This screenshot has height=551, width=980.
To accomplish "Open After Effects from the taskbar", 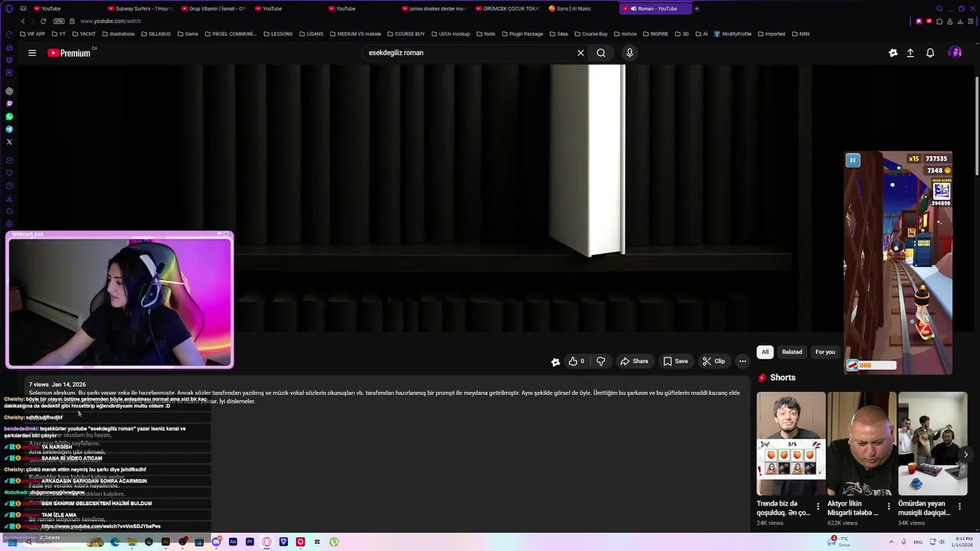I will (233, 542).
